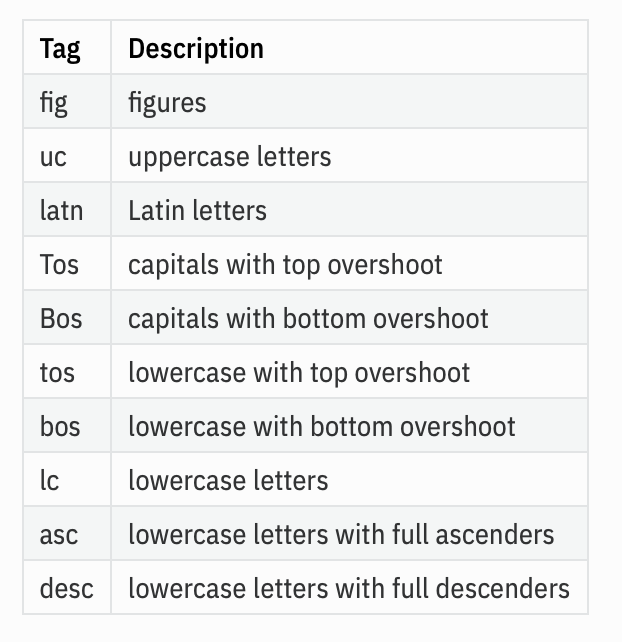Click "lowercase with top overshoot" description

(x=299, y=372)
